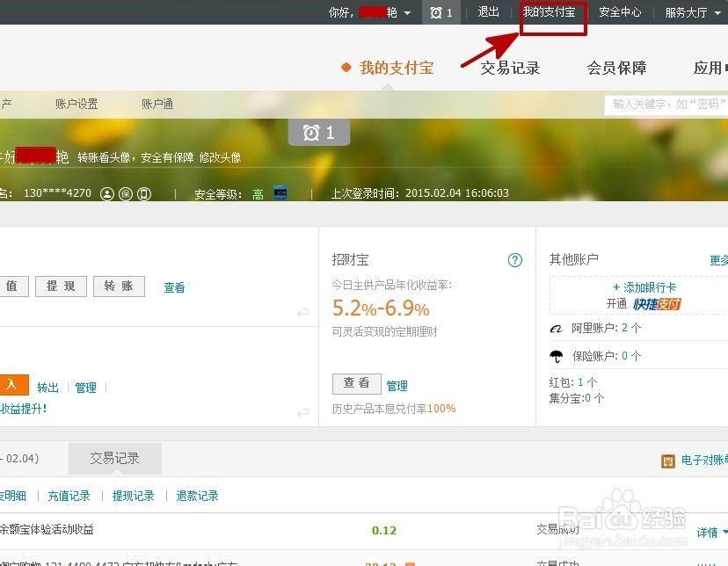The height and width of the screenshot is (566, 728).
Task: Click the 保险账户 count 0
Action: (624, 356)
